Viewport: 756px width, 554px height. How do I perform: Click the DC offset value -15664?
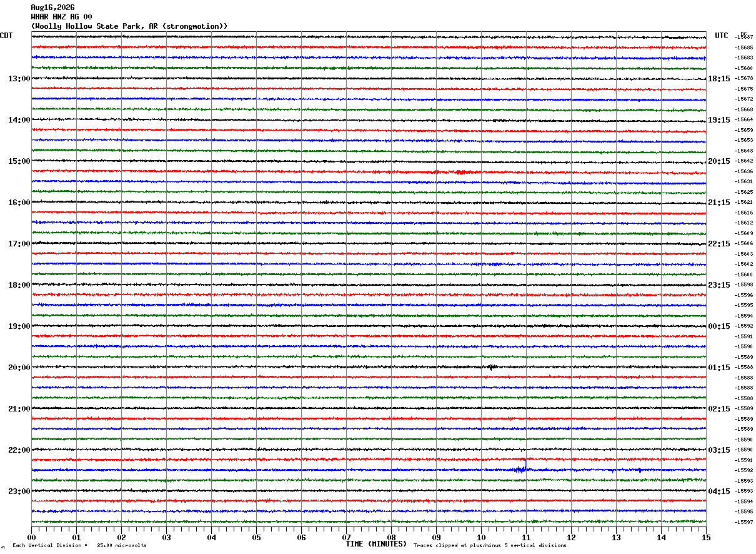pyautogui.click(x=744, y=120)
